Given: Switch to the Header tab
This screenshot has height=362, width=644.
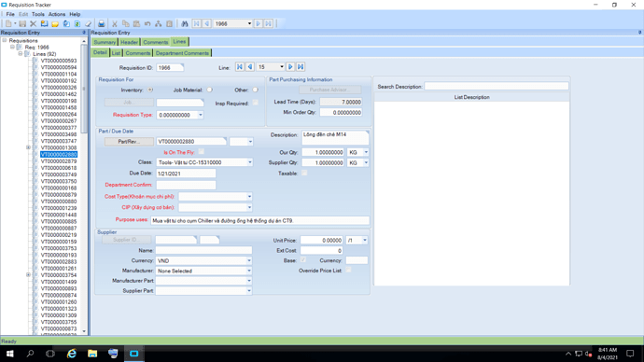Looking at the screenshot, I should [x=129, y=42].
